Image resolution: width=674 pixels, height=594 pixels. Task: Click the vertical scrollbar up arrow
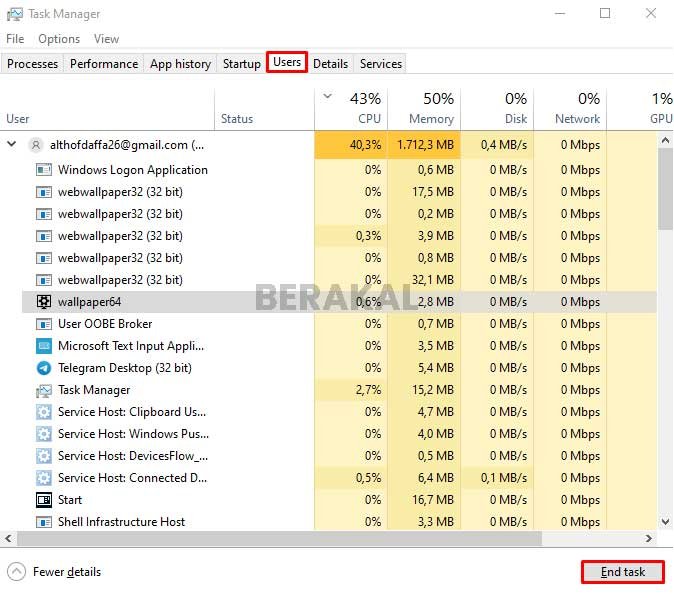665,140
